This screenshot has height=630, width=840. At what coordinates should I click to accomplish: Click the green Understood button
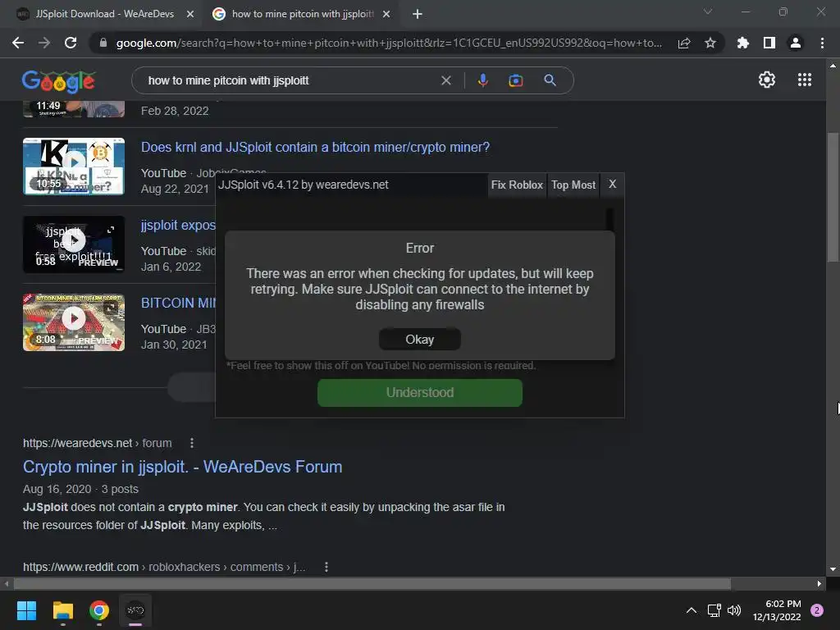click(419, 393)
